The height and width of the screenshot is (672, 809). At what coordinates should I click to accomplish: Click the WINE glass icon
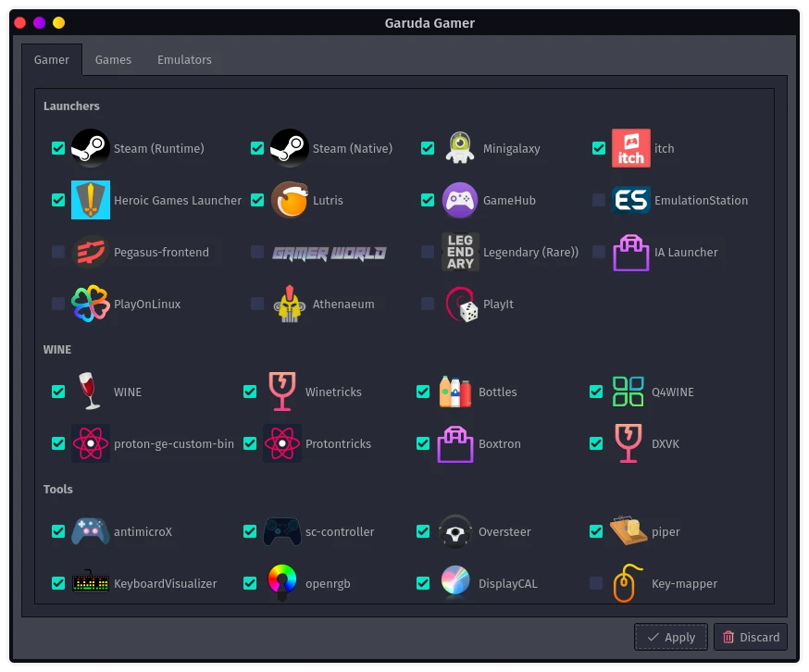point(89,392)
